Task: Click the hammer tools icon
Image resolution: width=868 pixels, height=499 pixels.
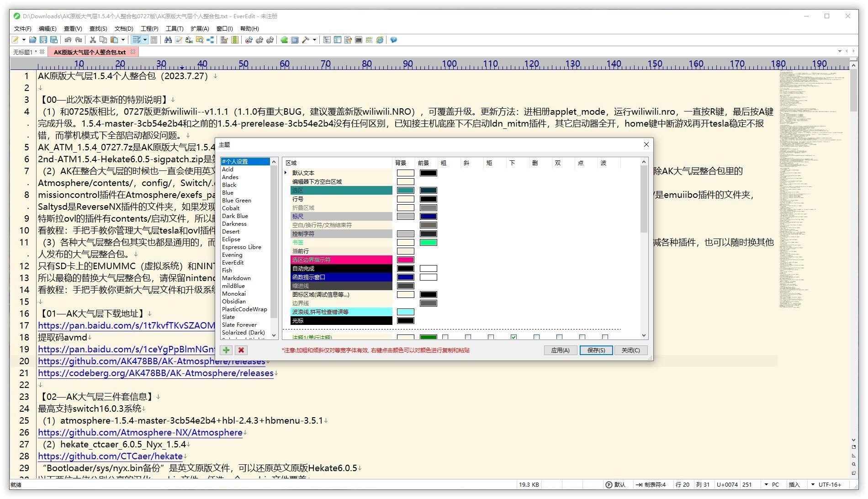Action: click(306, 40)
